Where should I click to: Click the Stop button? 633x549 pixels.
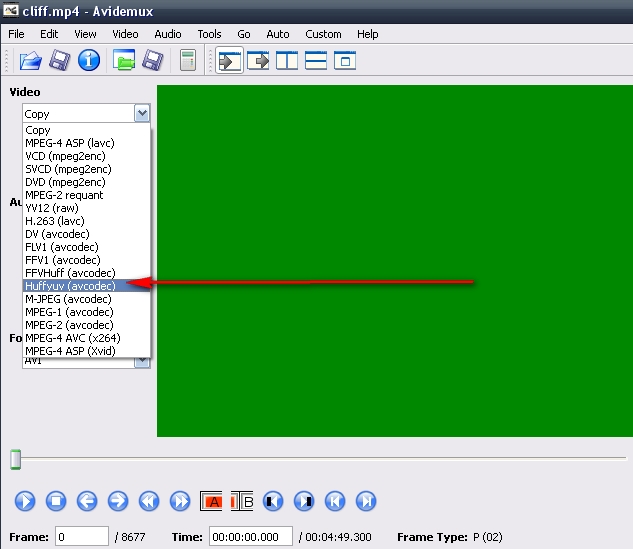(56, 501)
